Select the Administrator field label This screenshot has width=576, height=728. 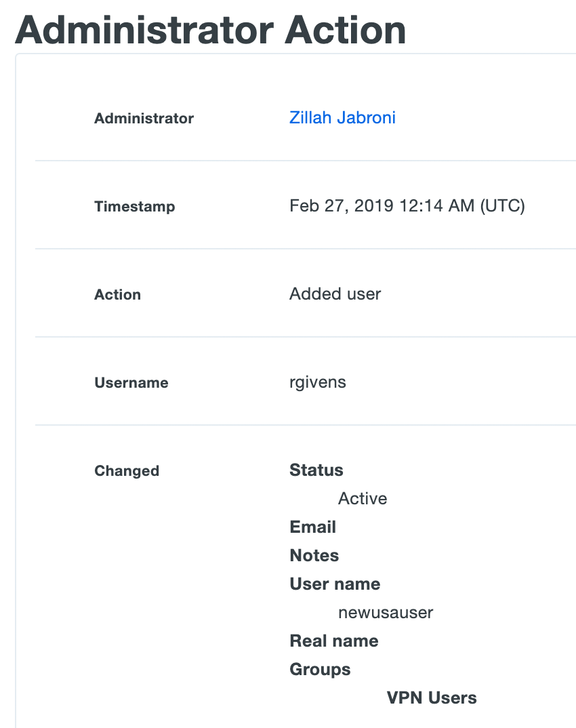click(x=144, y=119)
